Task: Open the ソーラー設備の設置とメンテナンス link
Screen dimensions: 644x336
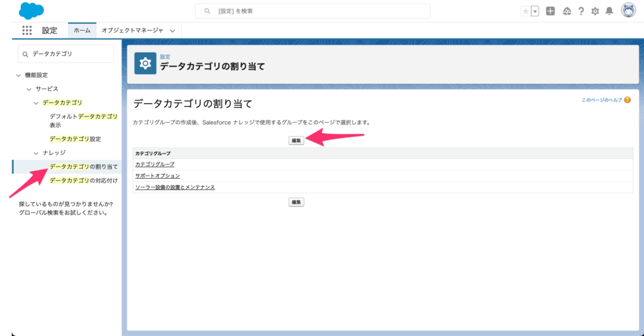Action: pyautogui.click(x=175, y=188)
